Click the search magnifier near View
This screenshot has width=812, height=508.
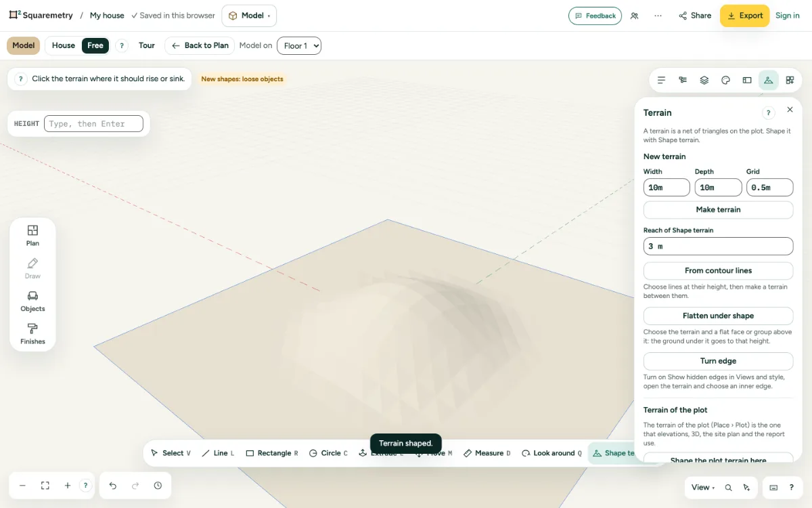pos(729,488)
